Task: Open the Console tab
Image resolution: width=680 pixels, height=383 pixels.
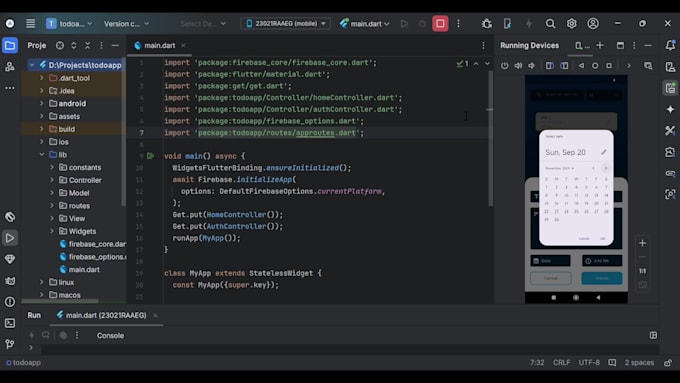Action: (110, 335)
